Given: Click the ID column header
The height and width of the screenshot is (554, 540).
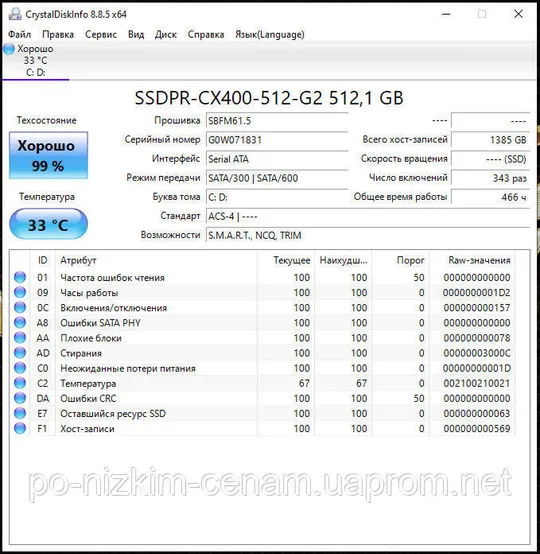Looking at the screenshot, I should coord(42,260).
